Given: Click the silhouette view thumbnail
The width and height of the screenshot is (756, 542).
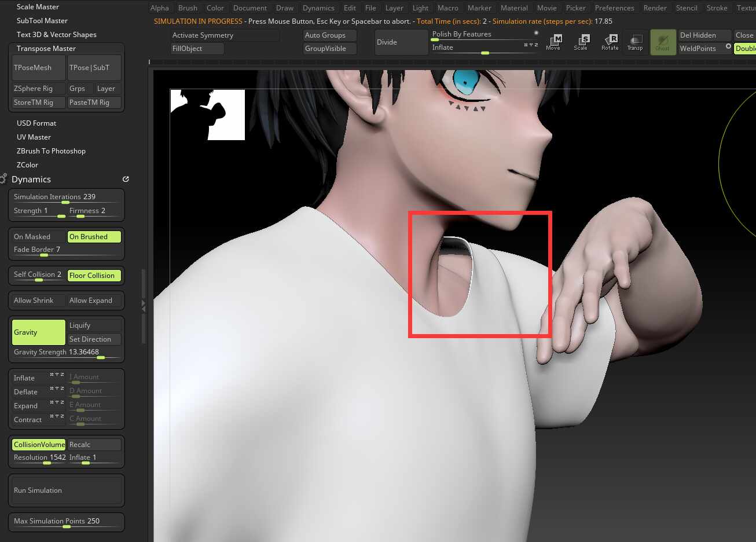Looking at the screenshot, I should click(208, 115).
